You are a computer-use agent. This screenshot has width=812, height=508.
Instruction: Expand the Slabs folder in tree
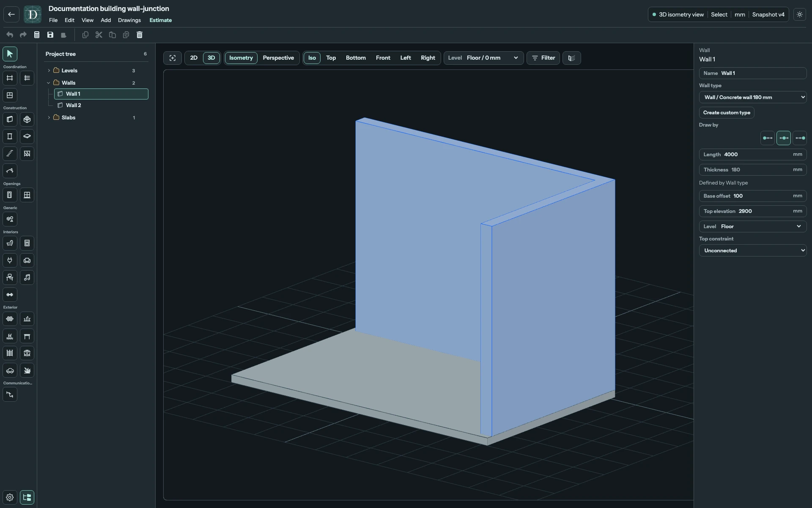click(49, 118)
